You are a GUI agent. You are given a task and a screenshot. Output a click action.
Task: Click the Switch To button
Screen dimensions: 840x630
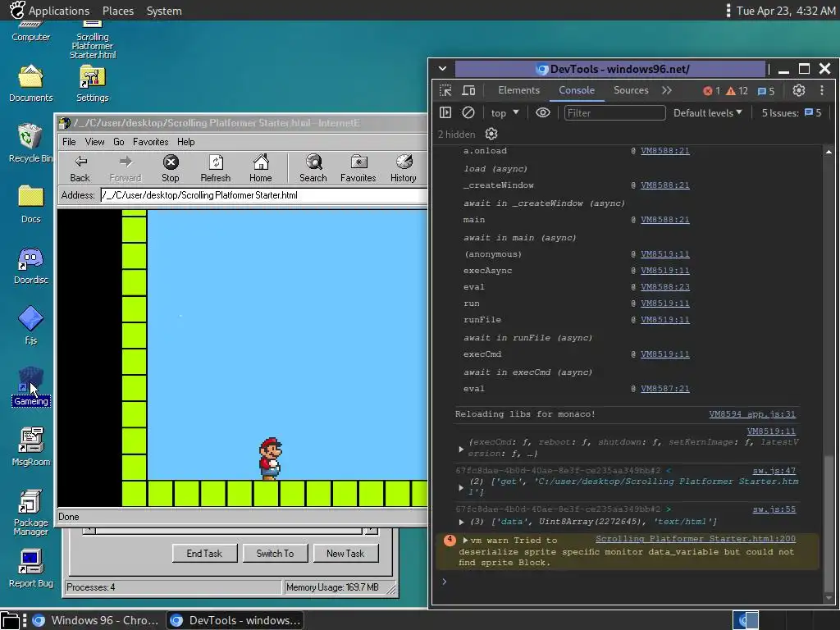tap(275, 554)
